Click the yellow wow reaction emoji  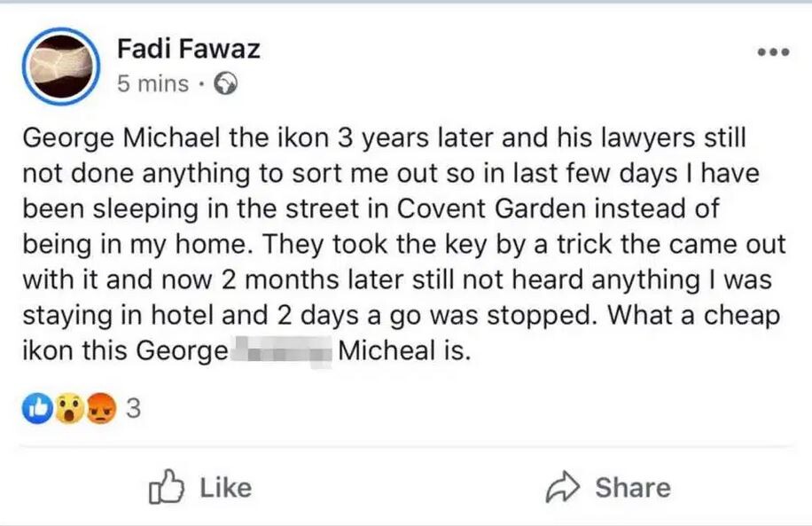coord(71,409)
